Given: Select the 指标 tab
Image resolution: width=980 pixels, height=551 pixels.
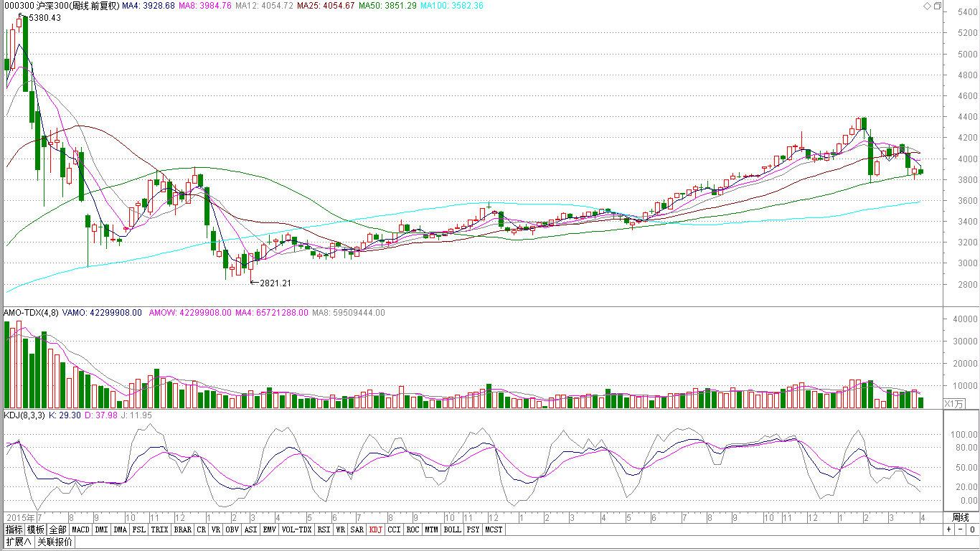Looking at the screenshot, I should point(14,529).
